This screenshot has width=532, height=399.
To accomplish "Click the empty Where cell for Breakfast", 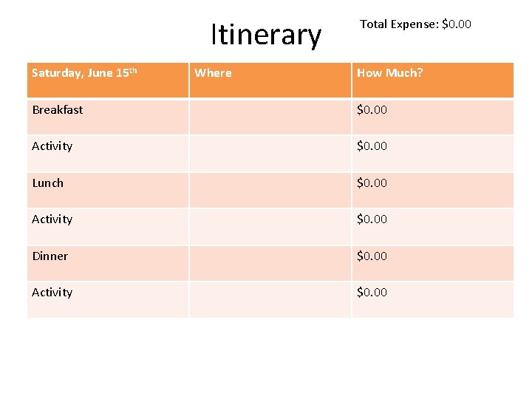I will (270, 117).
